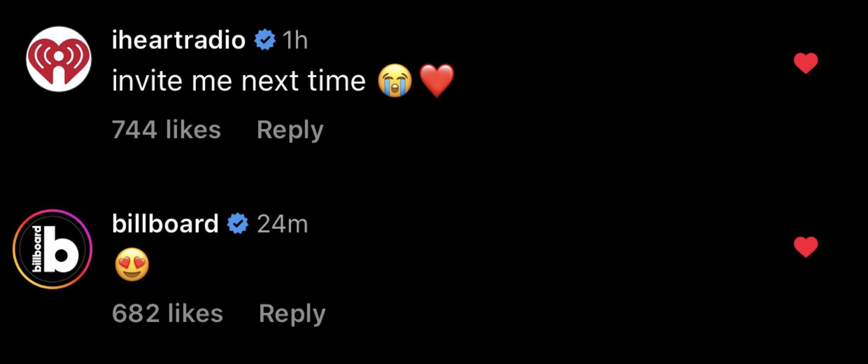Unlike the billboard comment with the heart
868x364 pixels.
[x=805, y=247]
